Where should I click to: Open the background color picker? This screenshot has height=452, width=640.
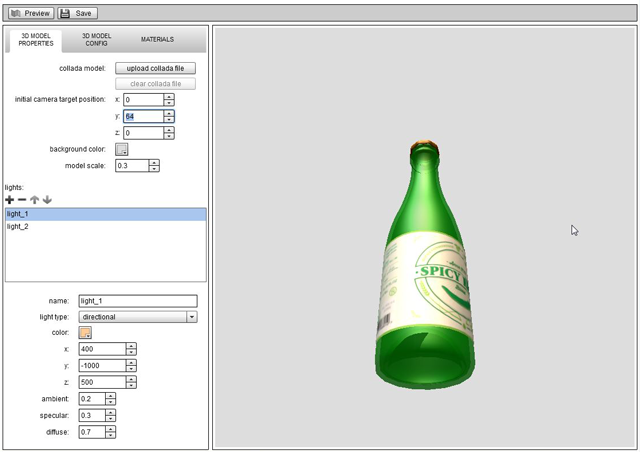pos(122,149)
